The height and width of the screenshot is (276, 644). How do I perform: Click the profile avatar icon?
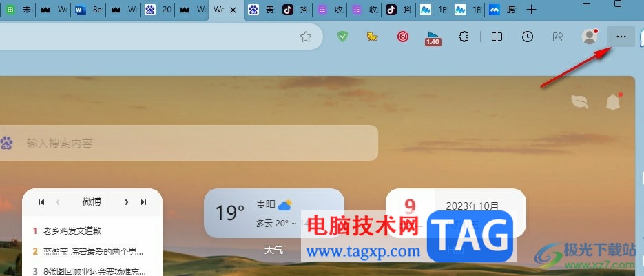590,37
